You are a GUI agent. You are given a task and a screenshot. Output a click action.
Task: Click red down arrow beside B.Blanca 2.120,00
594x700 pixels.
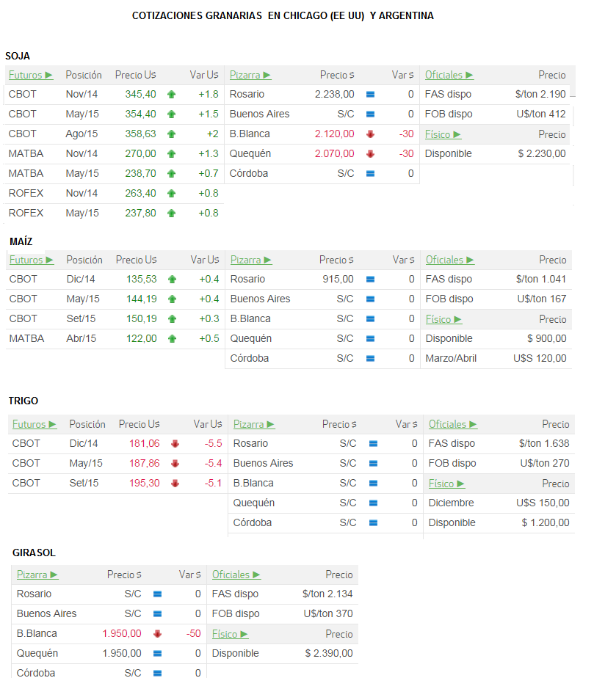pyautogui.click(x=370, y=134)
